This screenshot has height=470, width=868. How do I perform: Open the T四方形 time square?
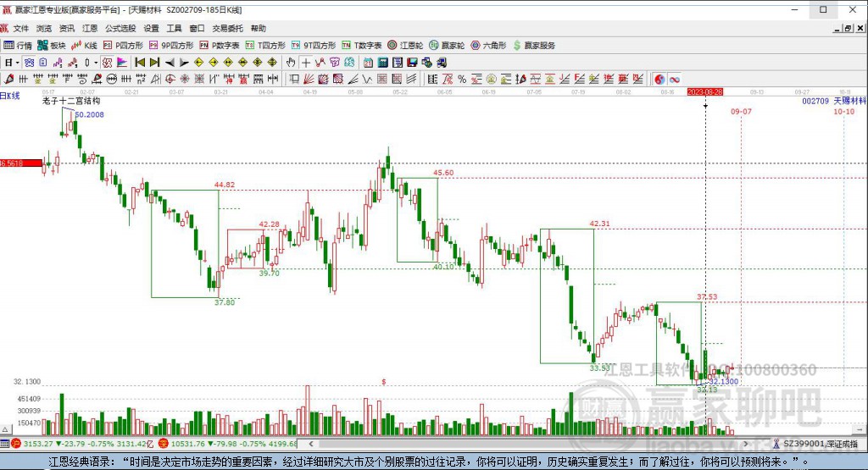click(x=265, y=46)
